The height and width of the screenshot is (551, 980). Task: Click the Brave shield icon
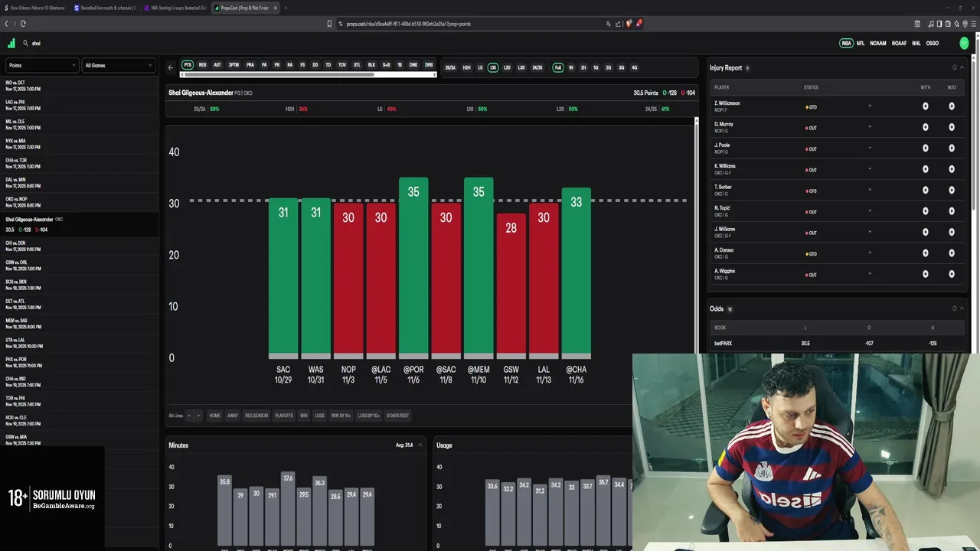629,24
